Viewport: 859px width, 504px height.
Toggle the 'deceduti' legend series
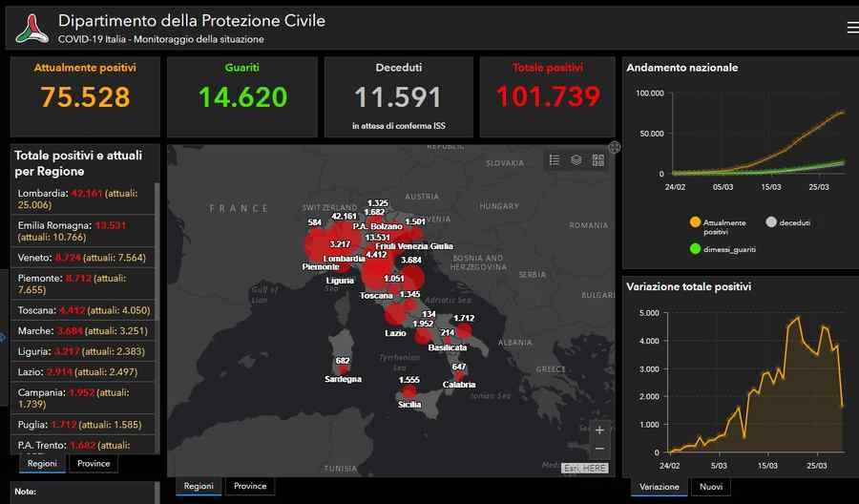(x=772, y=222)
